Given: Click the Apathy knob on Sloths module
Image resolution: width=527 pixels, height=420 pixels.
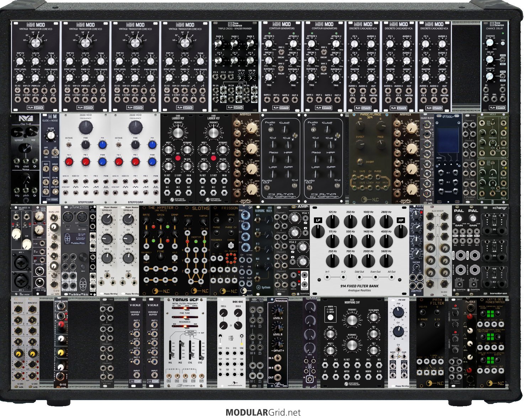Looking at the screenshot, I should click(x=188, y=222).
